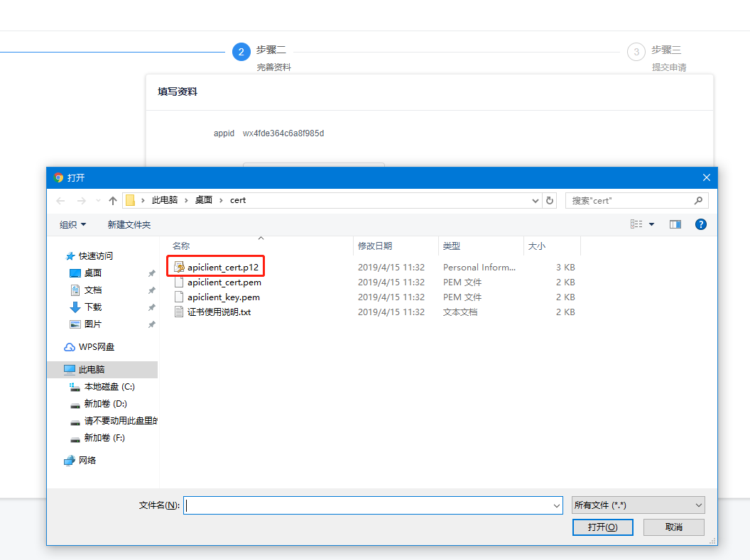Open the 所有文件 (*.*) file type dropdown

click(638, 505)
